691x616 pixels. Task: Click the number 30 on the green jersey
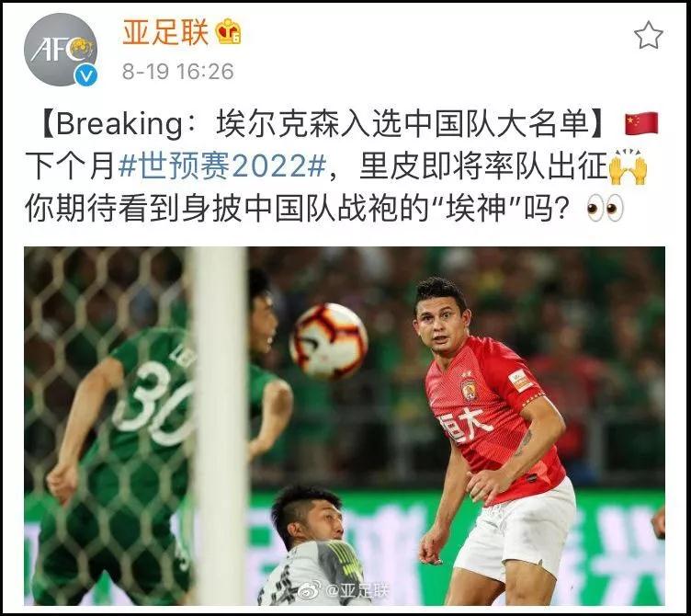153,404
